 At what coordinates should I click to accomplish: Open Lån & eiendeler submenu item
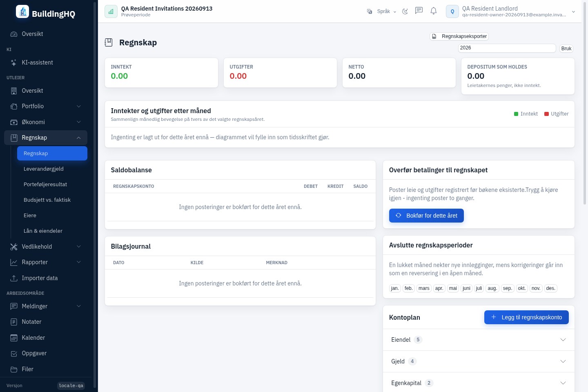[x=52, y=231]
